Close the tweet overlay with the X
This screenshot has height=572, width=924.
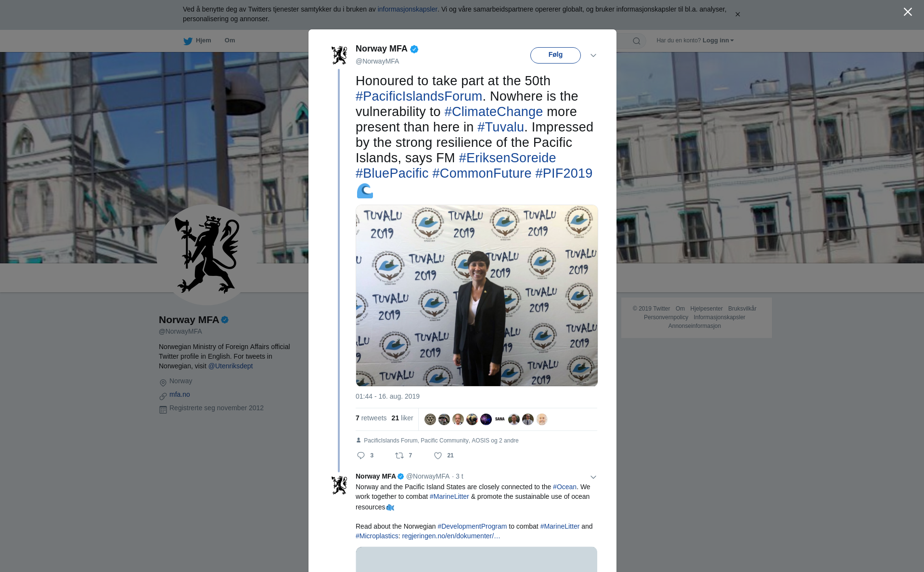pos(908,12)
